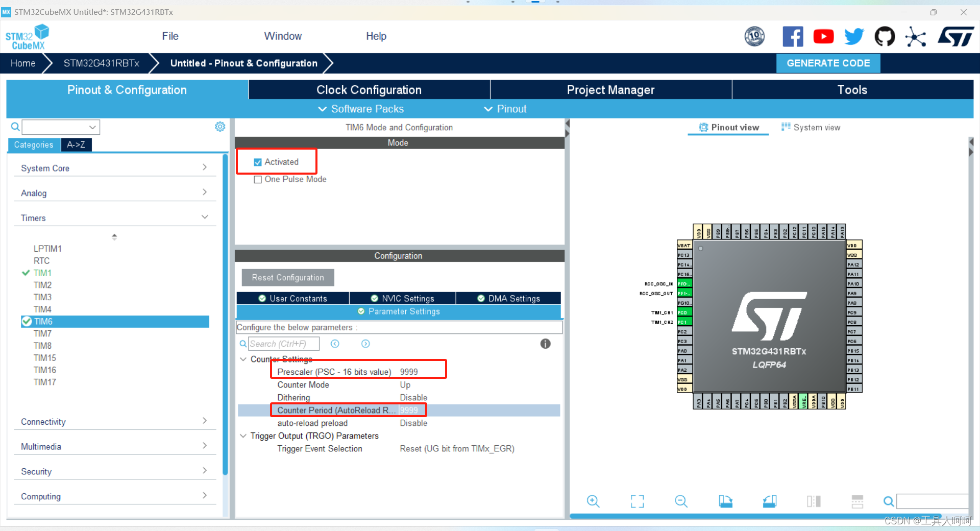Image resolution: width=980 pixels, height=531 pixels.
Task: Click the pin search magnifier icon
Action: pos(889,501)
